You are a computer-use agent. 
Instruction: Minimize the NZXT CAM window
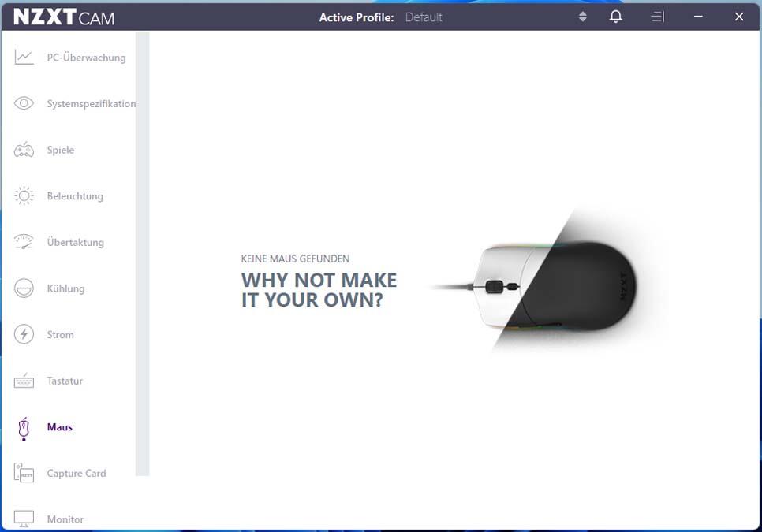pos(698,17)
